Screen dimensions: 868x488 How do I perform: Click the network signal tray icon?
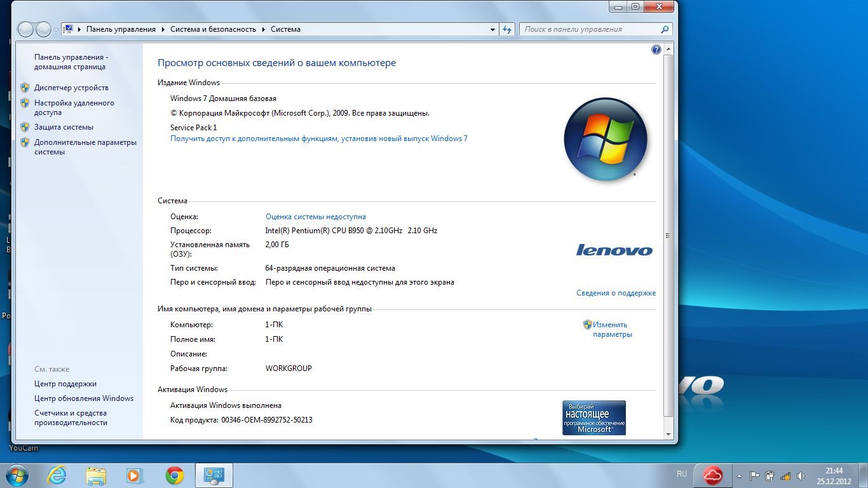785,475
